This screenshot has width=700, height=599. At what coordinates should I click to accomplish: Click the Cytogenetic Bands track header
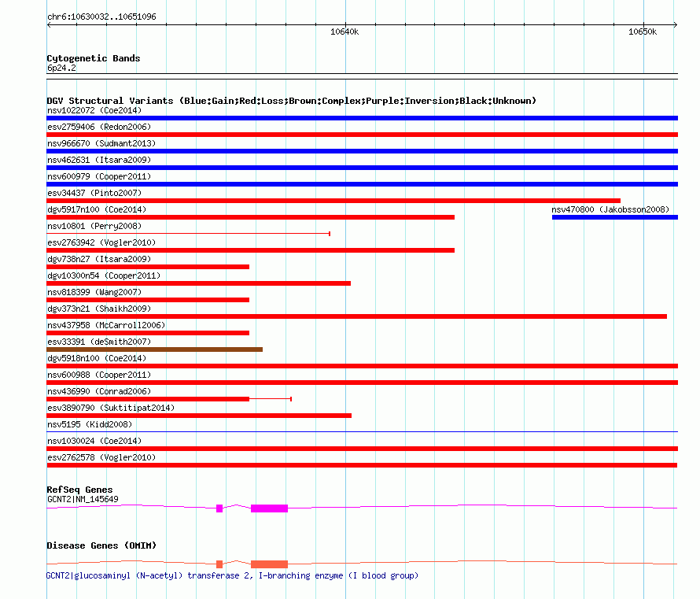point(94,58)
